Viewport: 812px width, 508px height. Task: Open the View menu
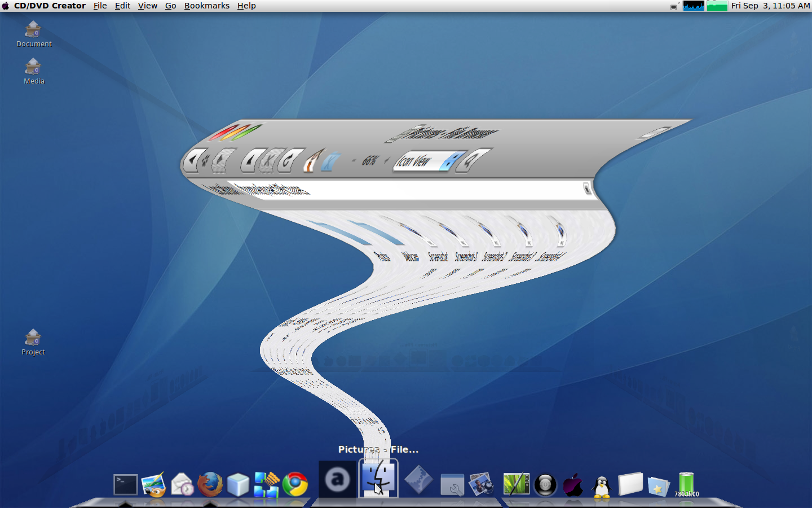148,6
